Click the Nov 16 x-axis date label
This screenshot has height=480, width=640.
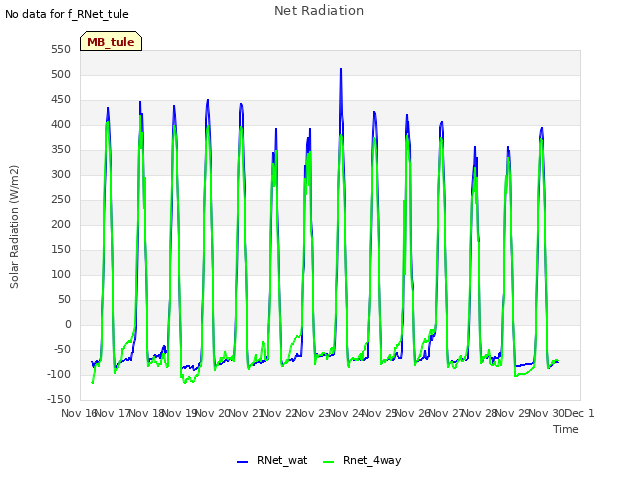click(78, 413)
